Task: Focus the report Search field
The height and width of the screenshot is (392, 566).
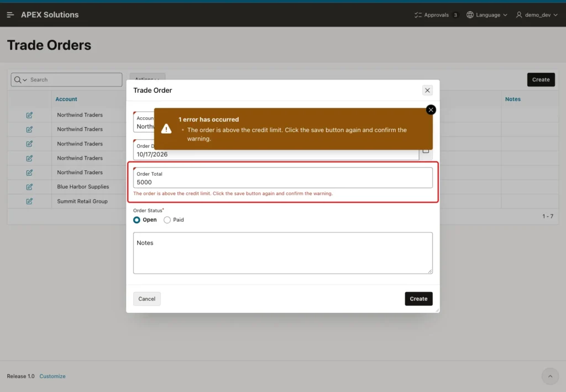Action: [x=75, y=80]
